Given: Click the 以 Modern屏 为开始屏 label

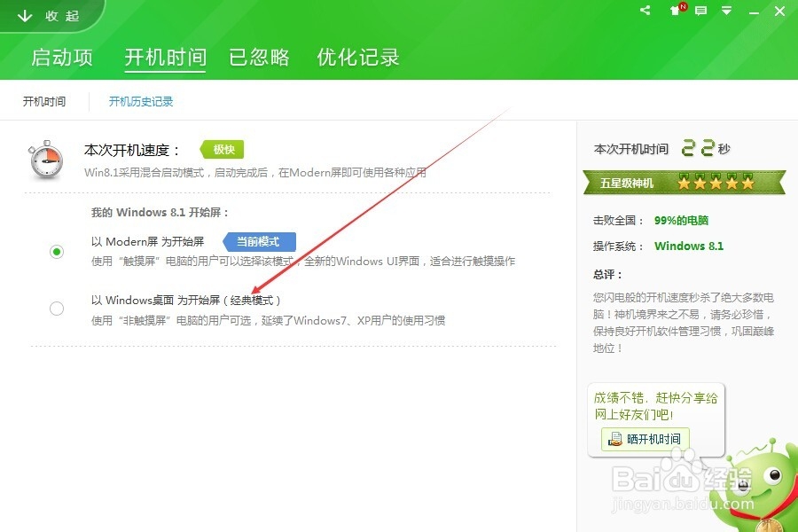Looking at the screenshot, I should coord(147,241).
